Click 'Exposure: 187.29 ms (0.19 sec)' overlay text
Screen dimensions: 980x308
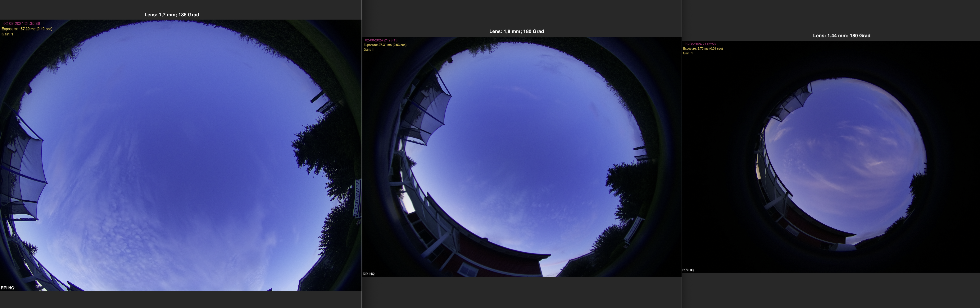(27, 29)
